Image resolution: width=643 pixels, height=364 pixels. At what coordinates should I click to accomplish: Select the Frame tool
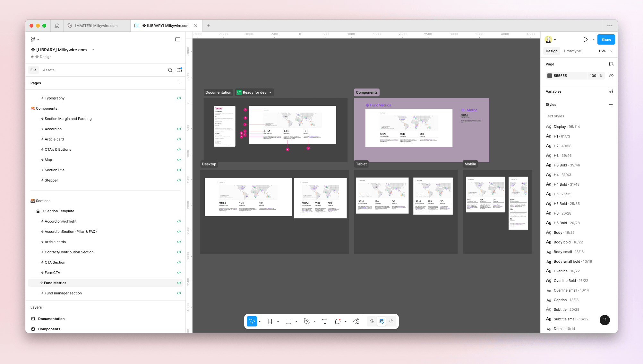tap(270, 321)
